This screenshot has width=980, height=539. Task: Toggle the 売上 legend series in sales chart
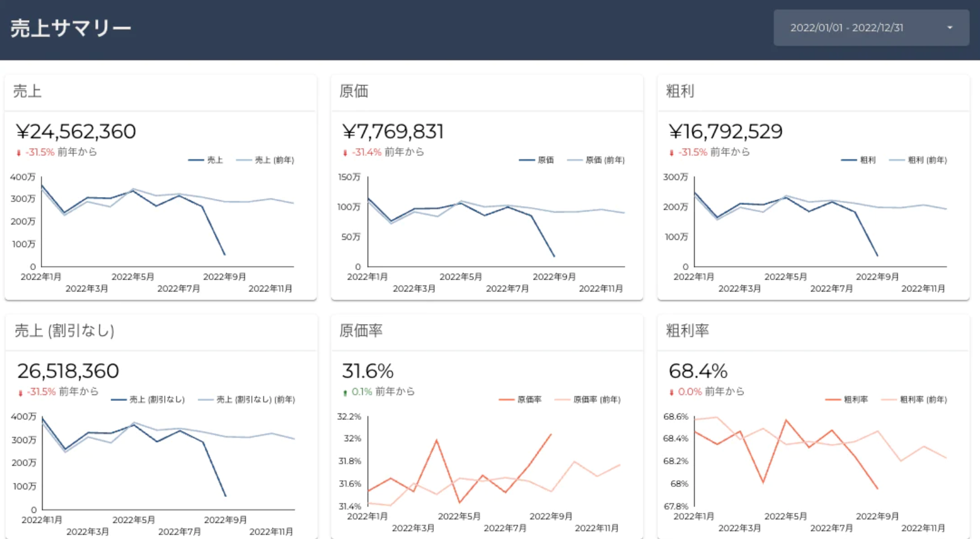(x=205, y=160)
